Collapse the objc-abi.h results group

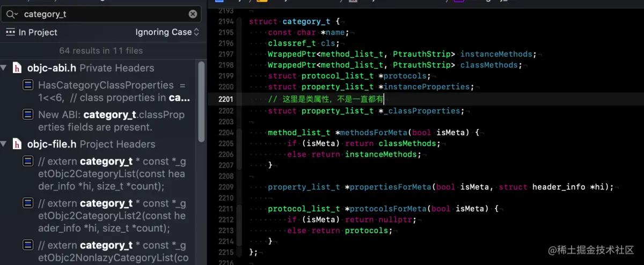point(4,68)
